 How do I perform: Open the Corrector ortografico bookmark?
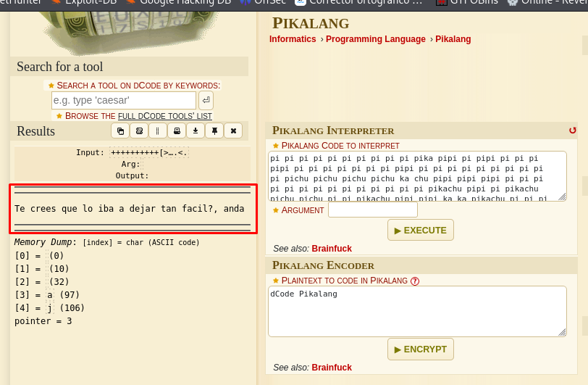click(359, 2)
